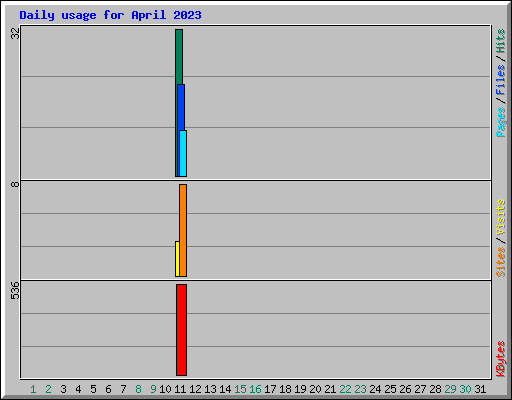Click day 15 on the x-axis
This screenshot has width=512, height=400.
(240, 389)
